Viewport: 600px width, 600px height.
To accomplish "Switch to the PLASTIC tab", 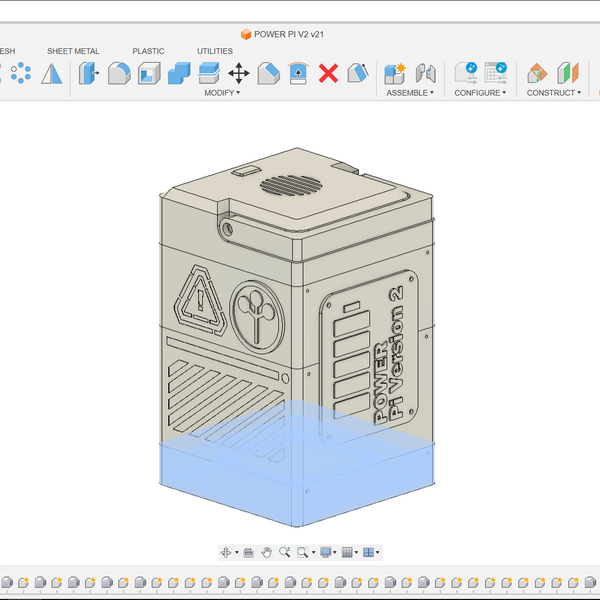I will pos(148,51).
